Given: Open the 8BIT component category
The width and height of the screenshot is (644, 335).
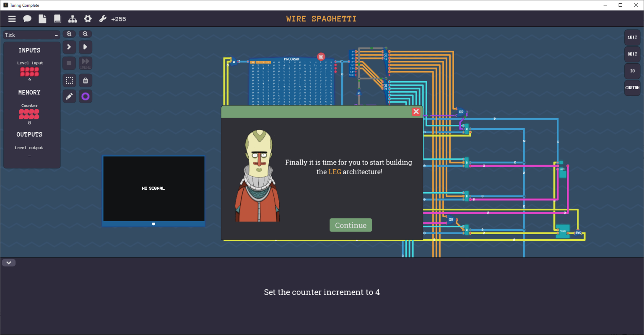Looking at the screenshot, I should tap(632, 54).
